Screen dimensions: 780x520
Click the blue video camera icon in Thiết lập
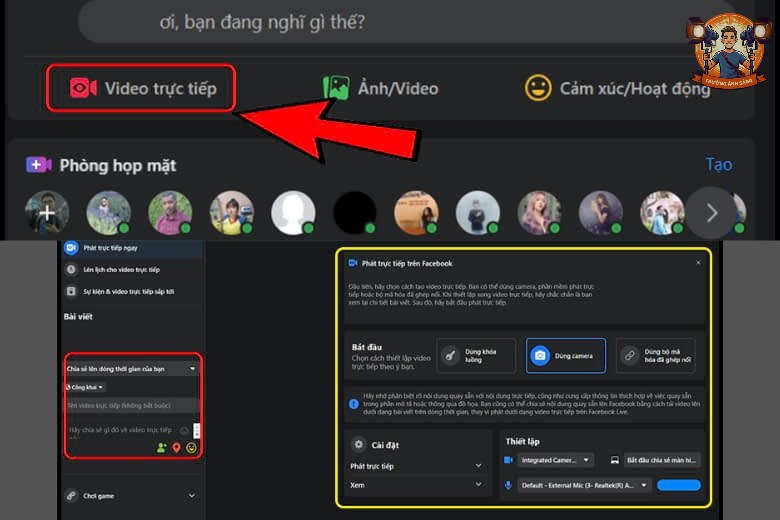click(x=508, y=460)
